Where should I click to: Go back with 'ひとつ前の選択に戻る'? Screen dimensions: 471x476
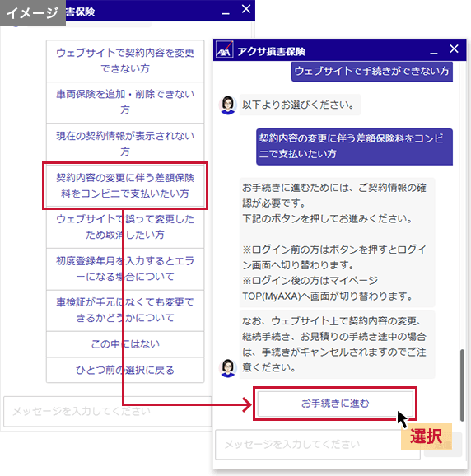coord(125,370)
